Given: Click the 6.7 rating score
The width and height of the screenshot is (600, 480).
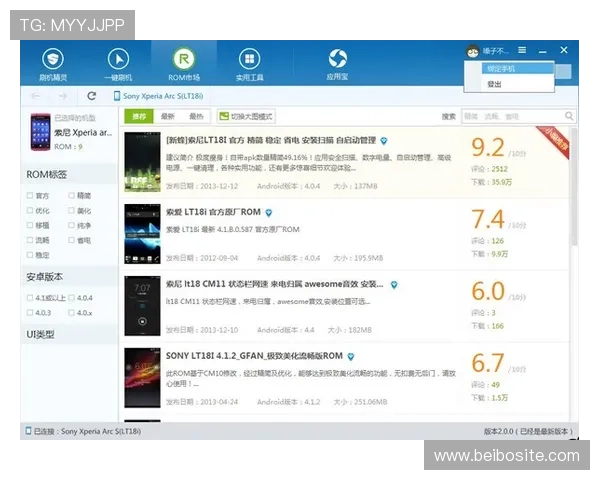Looking at the screenshot, I should 488,363.
